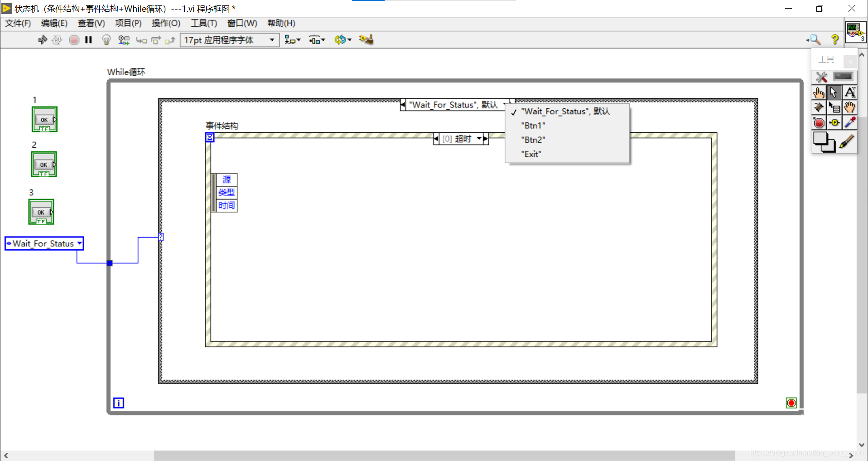Click the Step Out button

[x=170, y=40]
